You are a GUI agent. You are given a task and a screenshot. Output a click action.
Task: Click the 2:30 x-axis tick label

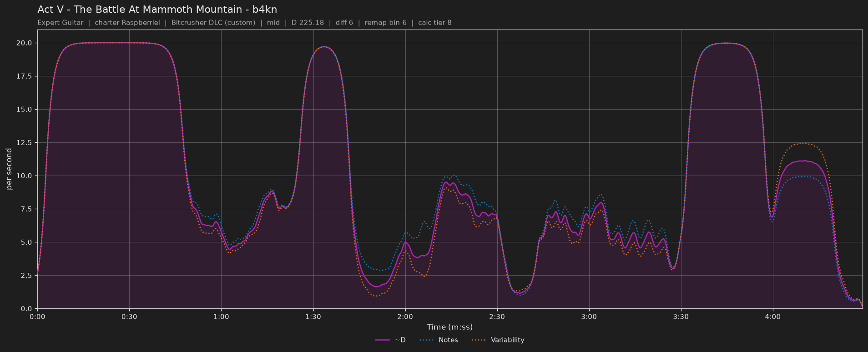click(x=497, y=317)
